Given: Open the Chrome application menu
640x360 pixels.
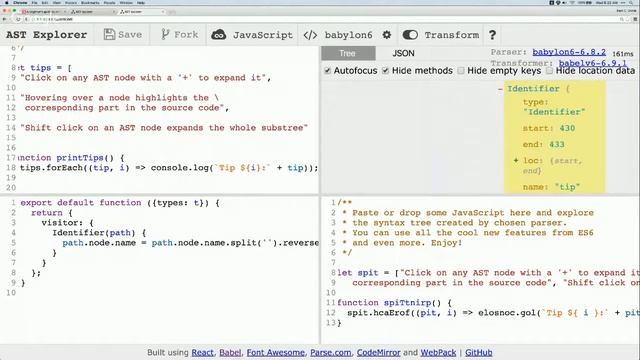Looking at the screenshot, I should [20, 2].
